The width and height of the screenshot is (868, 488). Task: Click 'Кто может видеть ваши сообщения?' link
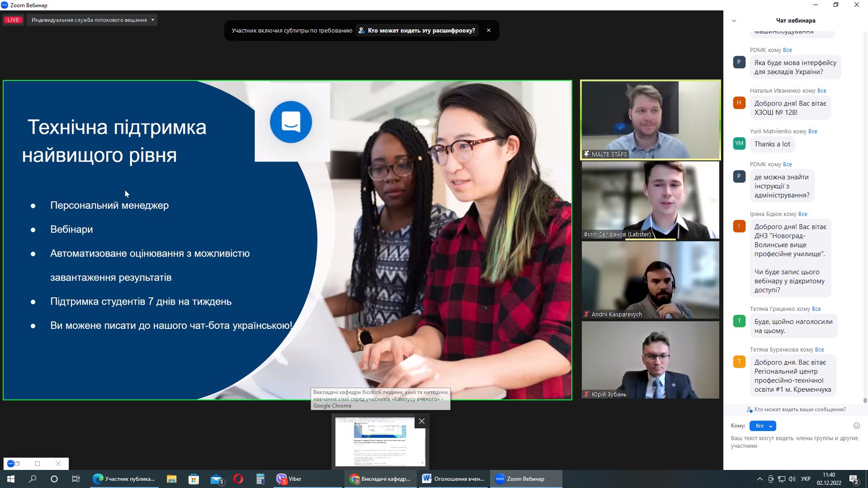click(x=799, y=409)
